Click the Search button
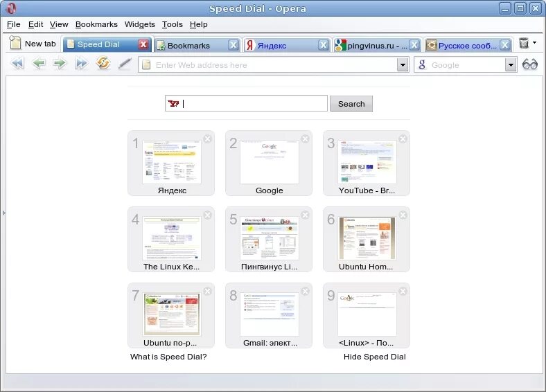The image size is (546, 392). click(351, 104)
